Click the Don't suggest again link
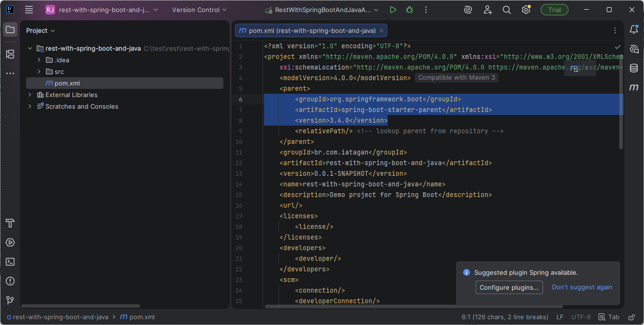The image size is (644, 325). coord(582,287)
